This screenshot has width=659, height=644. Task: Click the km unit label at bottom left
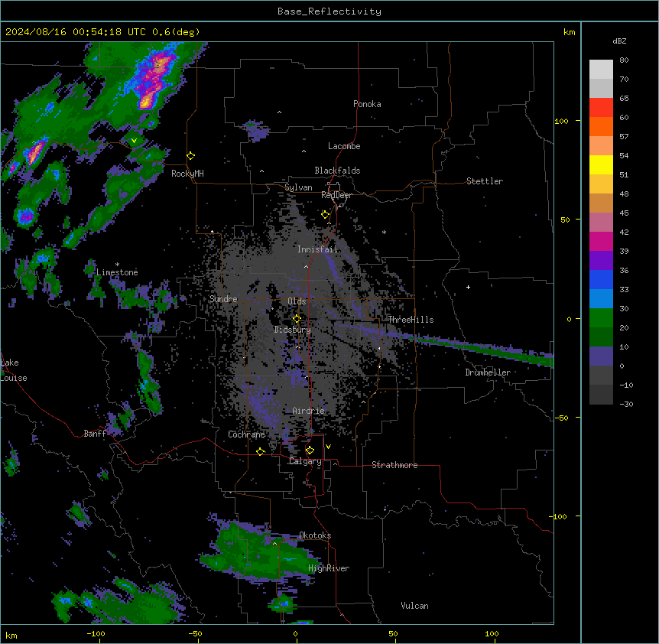(11, 636)
